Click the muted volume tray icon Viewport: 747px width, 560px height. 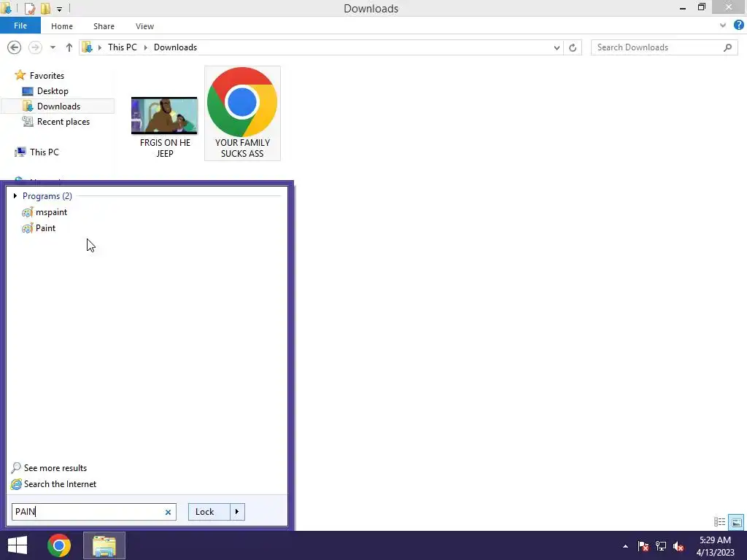pyautogui.click(x=678, y=546)
